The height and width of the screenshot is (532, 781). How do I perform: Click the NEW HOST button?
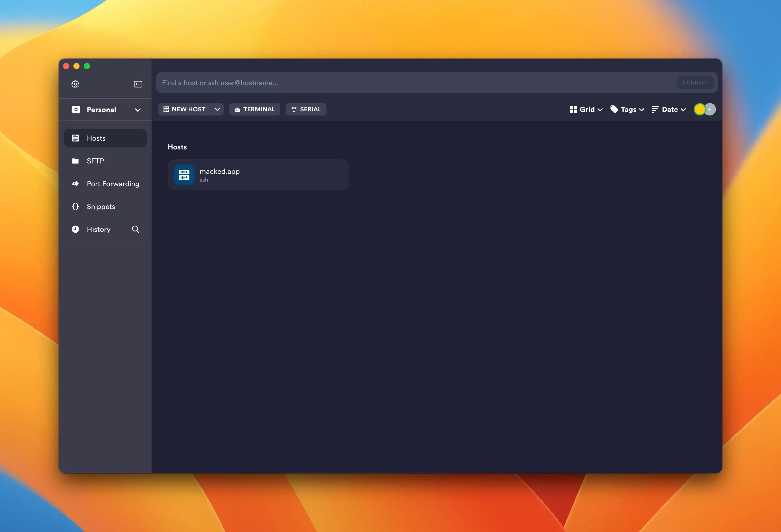click(184, 110)
